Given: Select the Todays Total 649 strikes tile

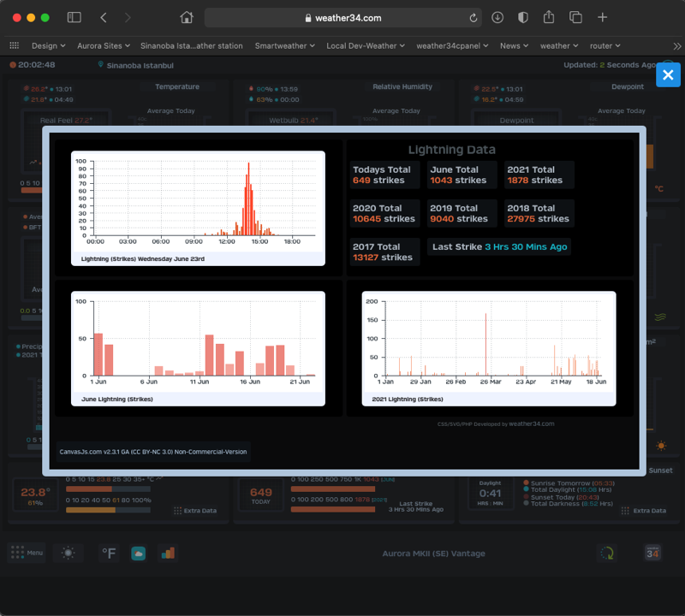Looking at the screenshot, I should point(384,175).
